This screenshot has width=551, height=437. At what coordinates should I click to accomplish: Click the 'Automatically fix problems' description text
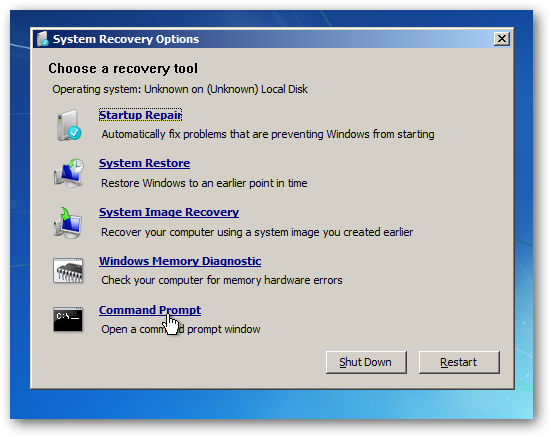[268, 134]
